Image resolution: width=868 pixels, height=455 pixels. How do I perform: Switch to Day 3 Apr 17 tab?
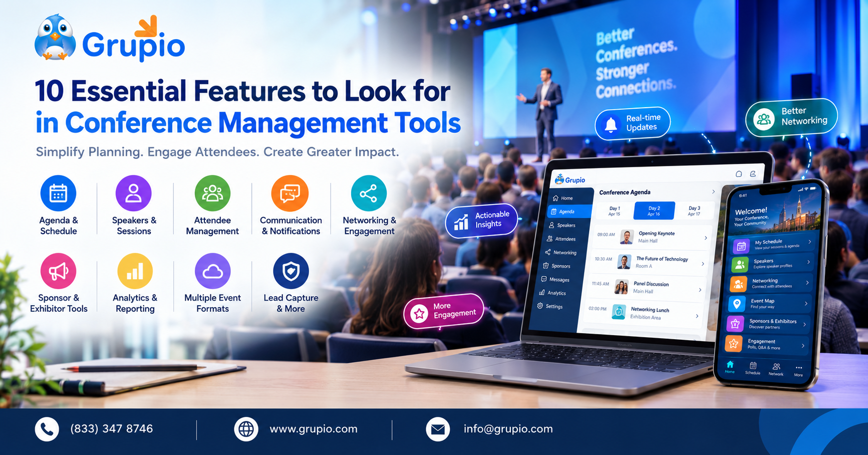[x=694, y=211]
